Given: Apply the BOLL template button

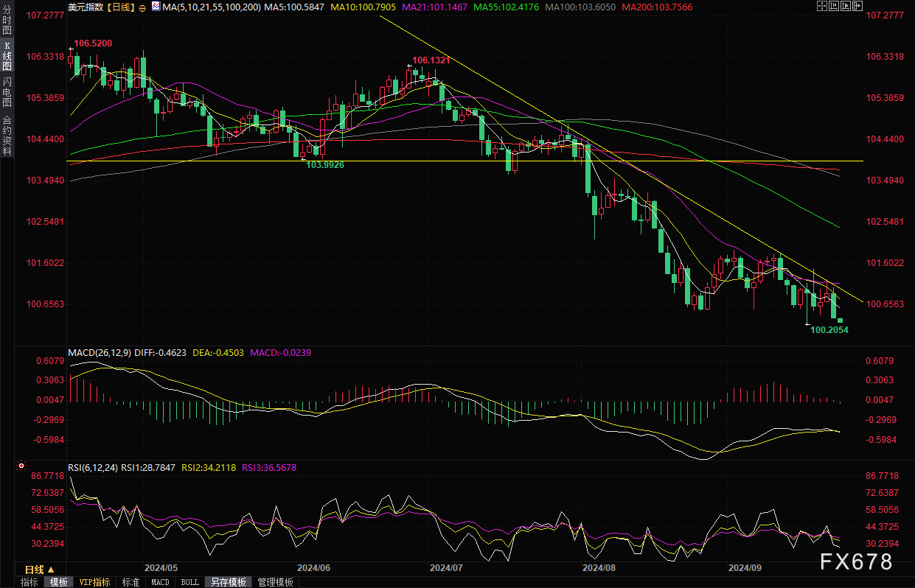Looking at the screenshot, I should coord(189,582).
